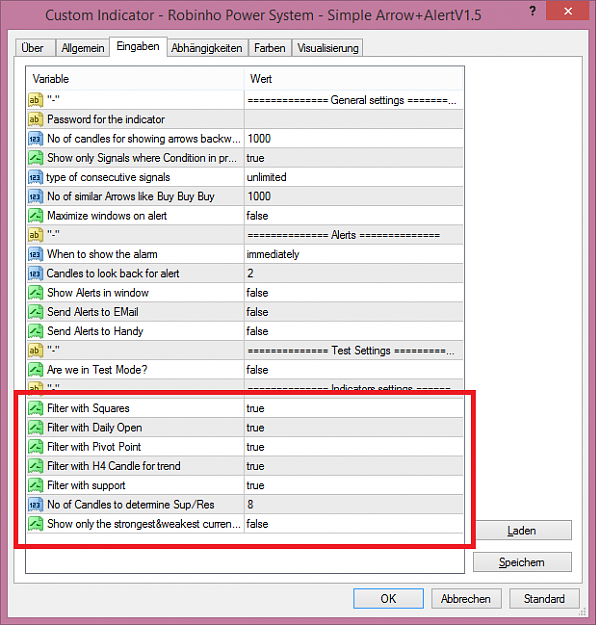This screenshot has width=600, height=625.
Task: Select the value unlimited for type of consecutive signals
Action: click(x=354, y=177)
